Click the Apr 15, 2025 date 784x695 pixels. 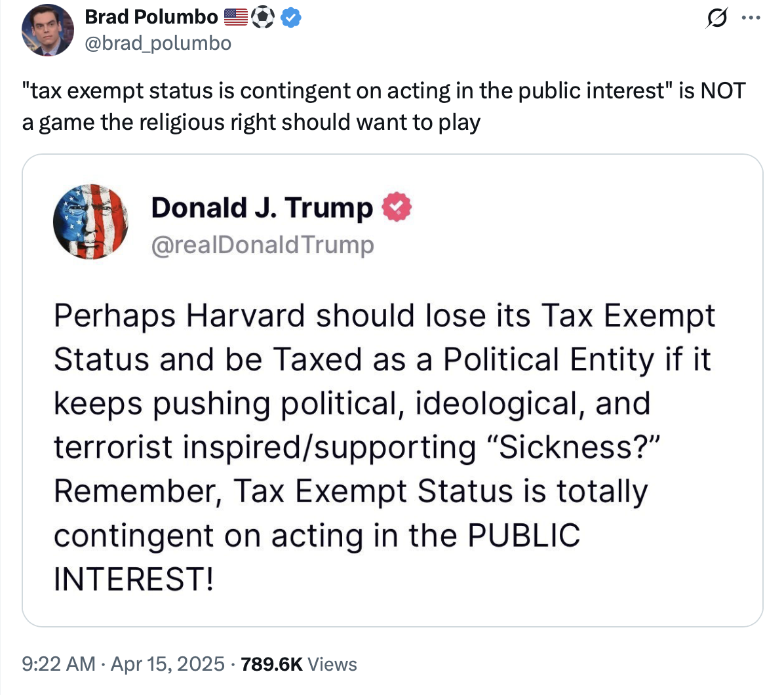point(168,664)
